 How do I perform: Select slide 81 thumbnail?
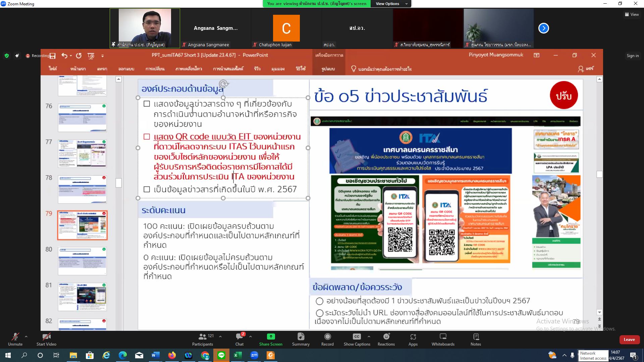pos(82,297)
